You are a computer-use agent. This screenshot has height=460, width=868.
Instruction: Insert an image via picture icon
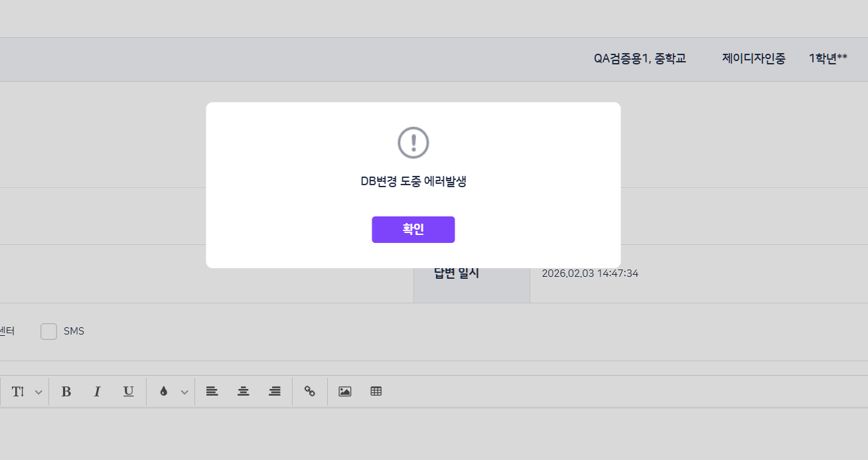click(x=344, y=392)
